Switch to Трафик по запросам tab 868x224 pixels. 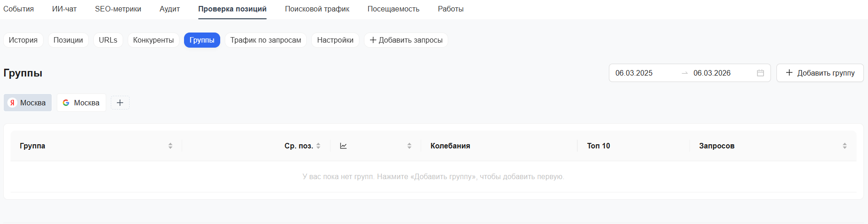point(266,40)
